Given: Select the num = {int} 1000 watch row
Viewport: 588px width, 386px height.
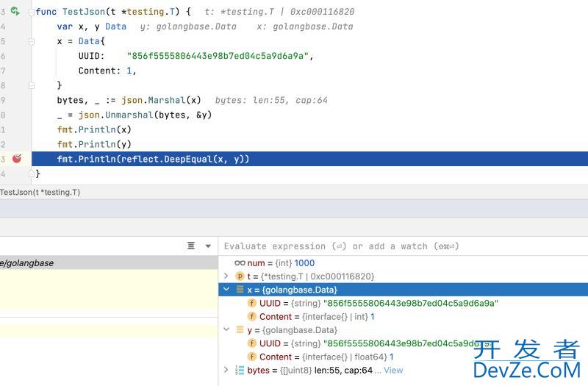Looking at the screenshot, I should tap(403, 263).
